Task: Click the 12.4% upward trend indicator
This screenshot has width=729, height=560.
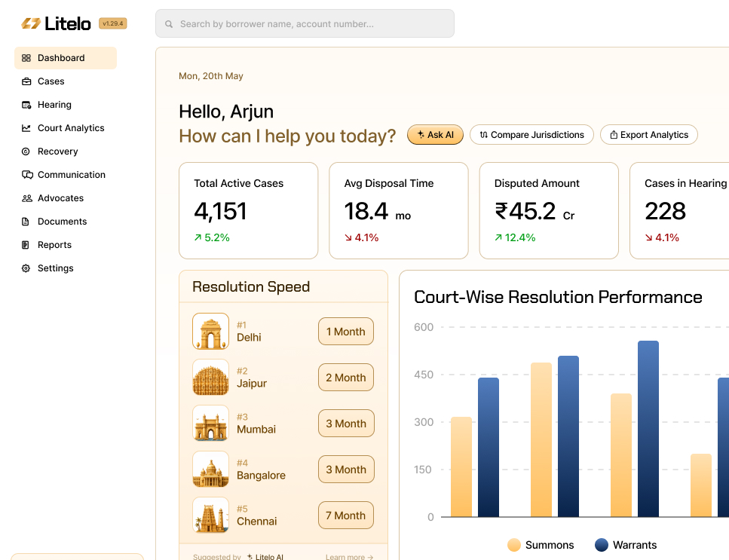Action: click(515, 237)
